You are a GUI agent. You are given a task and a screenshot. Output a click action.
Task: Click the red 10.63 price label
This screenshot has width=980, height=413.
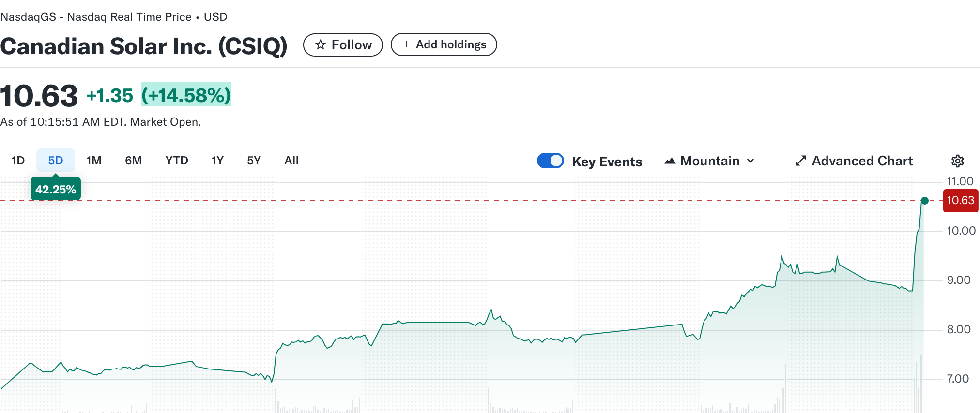960,201
